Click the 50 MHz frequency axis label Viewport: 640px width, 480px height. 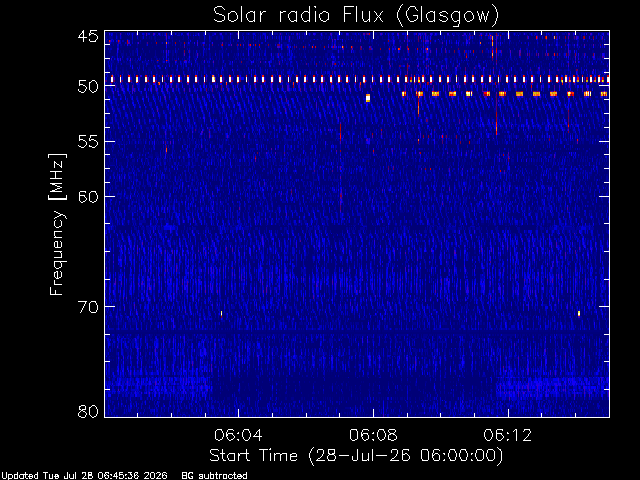pos(88,86)
